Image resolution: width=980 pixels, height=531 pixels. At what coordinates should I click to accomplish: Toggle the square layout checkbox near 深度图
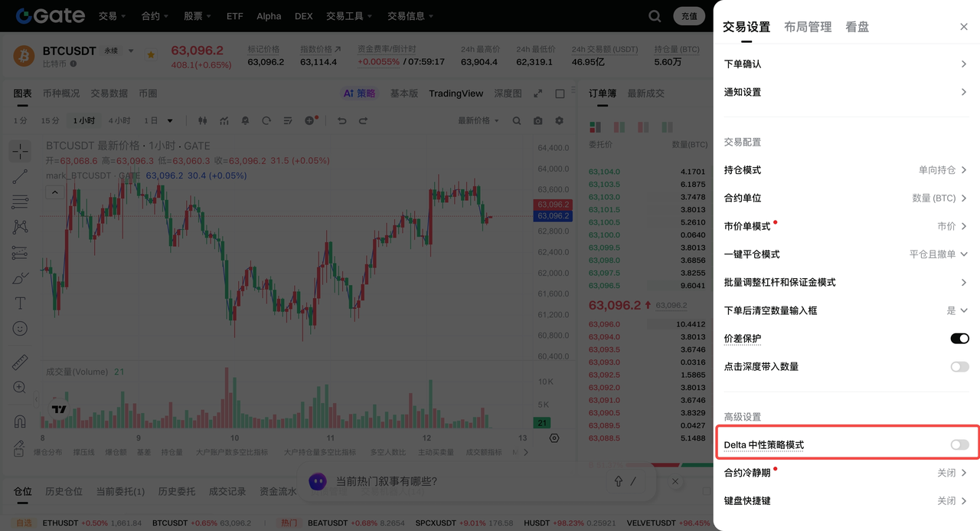560,93
